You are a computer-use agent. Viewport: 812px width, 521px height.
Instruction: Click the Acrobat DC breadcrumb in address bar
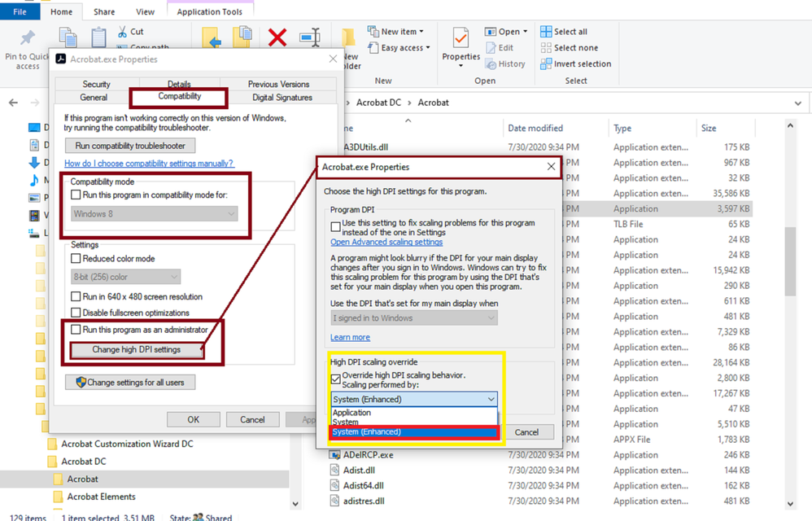click(x=378, y=103)
